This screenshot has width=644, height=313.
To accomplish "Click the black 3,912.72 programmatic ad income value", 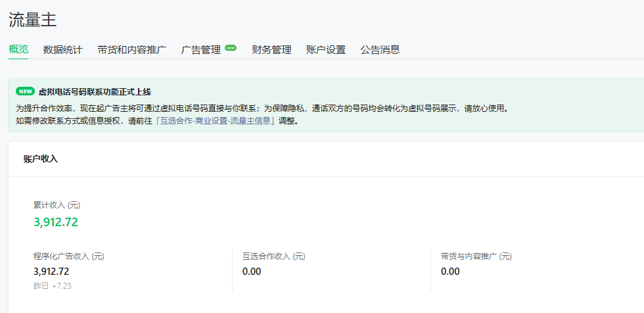I will tap(51, 272).
